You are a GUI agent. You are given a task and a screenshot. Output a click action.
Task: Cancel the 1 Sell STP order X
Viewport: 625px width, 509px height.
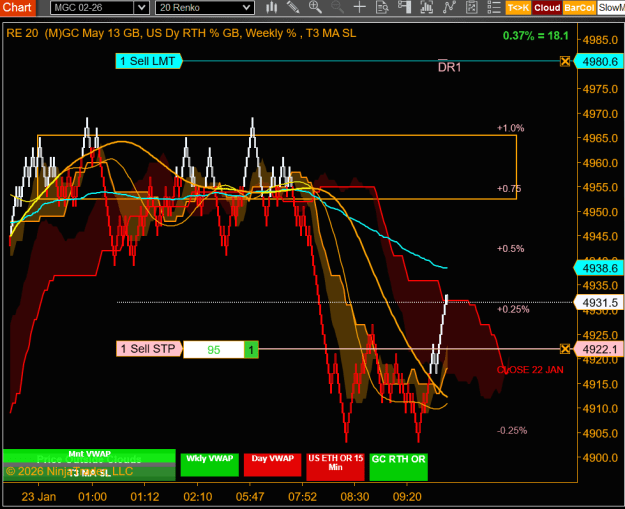coord(565,349)
